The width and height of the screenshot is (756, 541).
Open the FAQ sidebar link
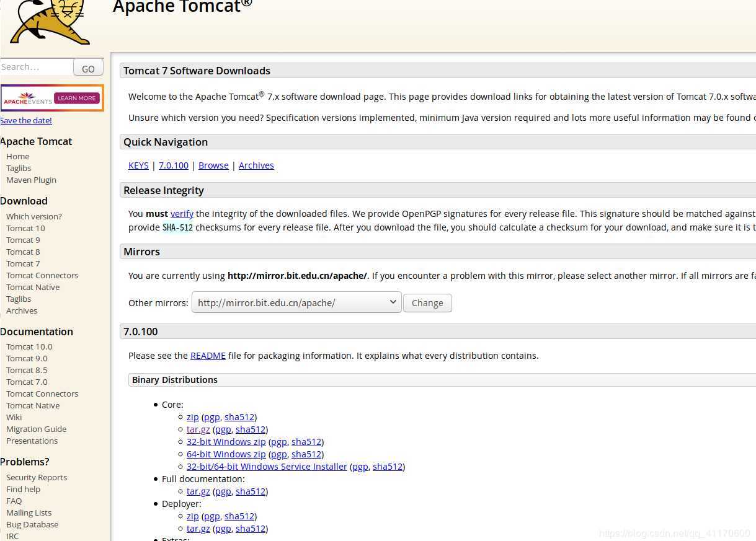14,501
